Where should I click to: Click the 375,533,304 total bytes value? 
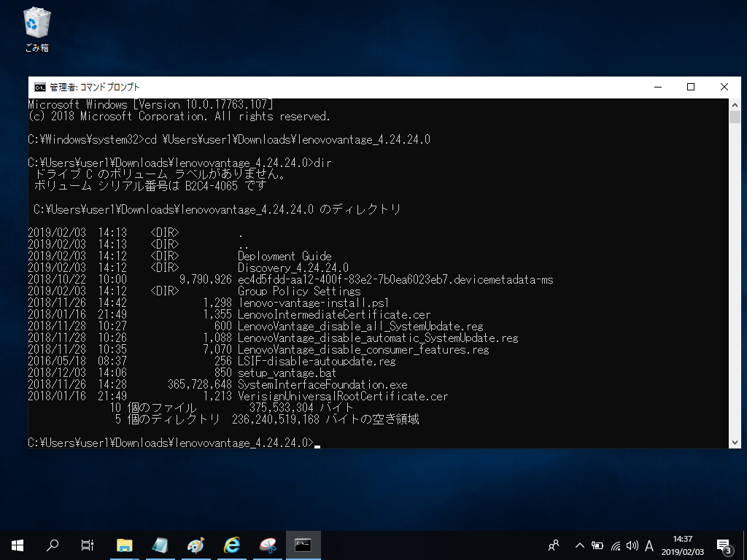pyautogui.click(x=282, y=408)
